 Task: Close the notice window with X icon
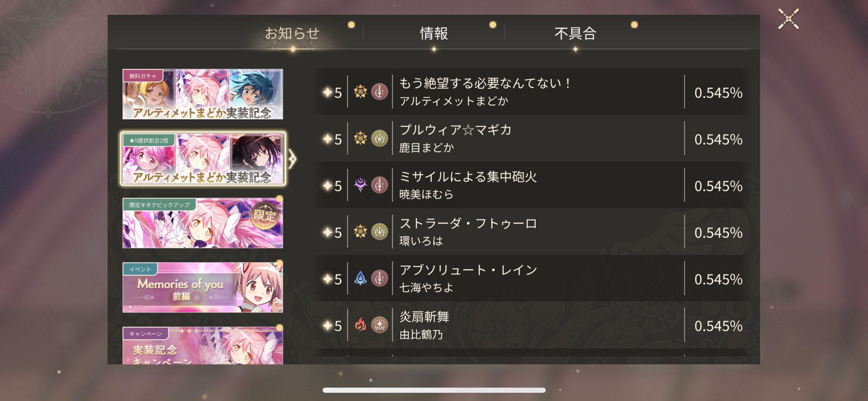click(x=788, y=19)
